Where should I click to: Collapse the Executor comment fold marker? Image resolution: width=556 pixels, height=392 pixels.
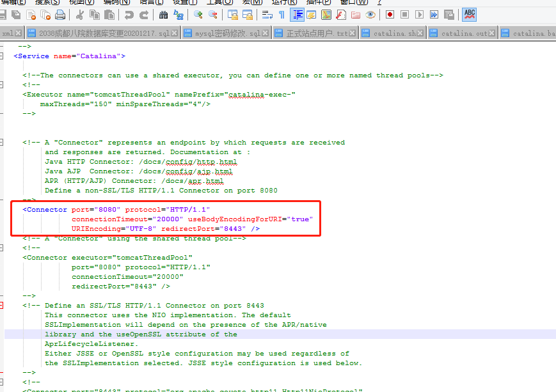tap(2, 84)
